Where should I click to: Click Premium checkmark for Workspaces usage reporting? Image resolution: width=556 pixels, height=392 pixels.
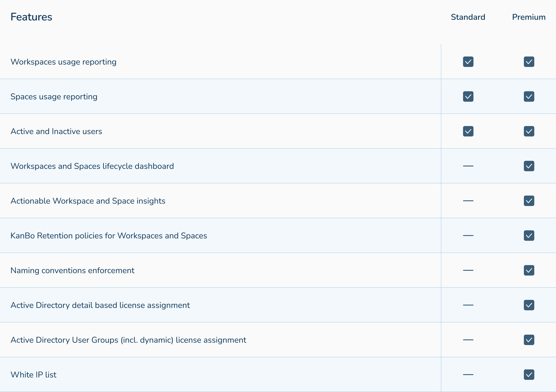click(x=529, y=62)
